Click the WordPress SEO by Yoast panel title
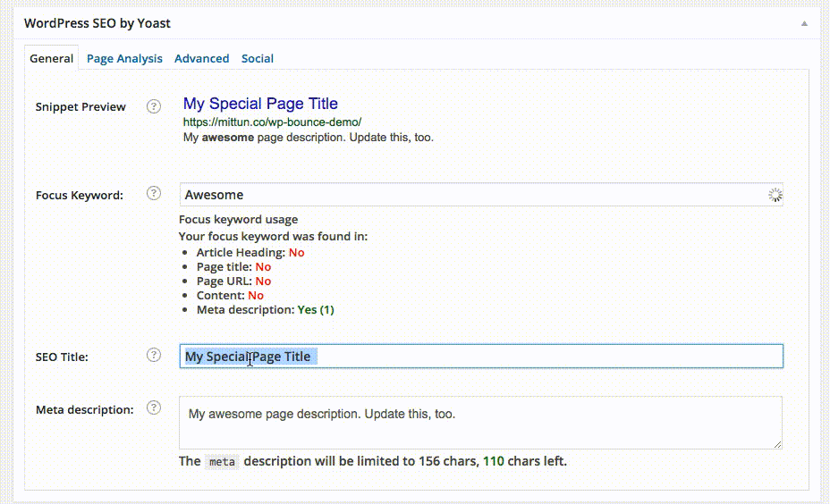This screenshot has width=830, height=504. pos(97,23)
